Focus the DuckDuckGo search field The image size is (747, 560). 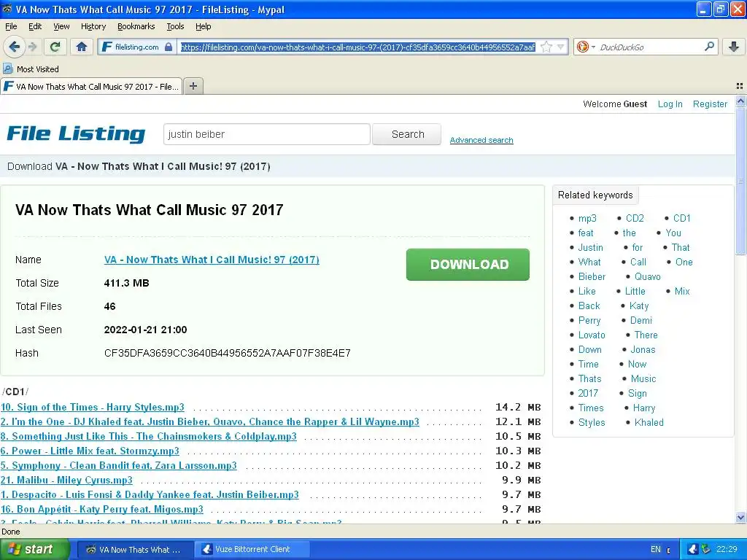point(649,47)
